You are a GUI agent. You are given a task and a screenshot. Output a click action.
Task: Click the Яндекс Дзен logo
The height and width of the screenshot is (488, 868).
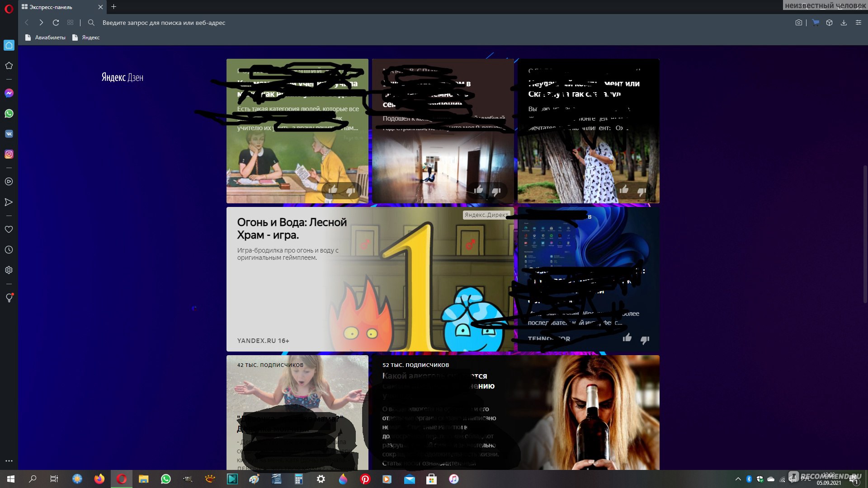click(122, 77)
